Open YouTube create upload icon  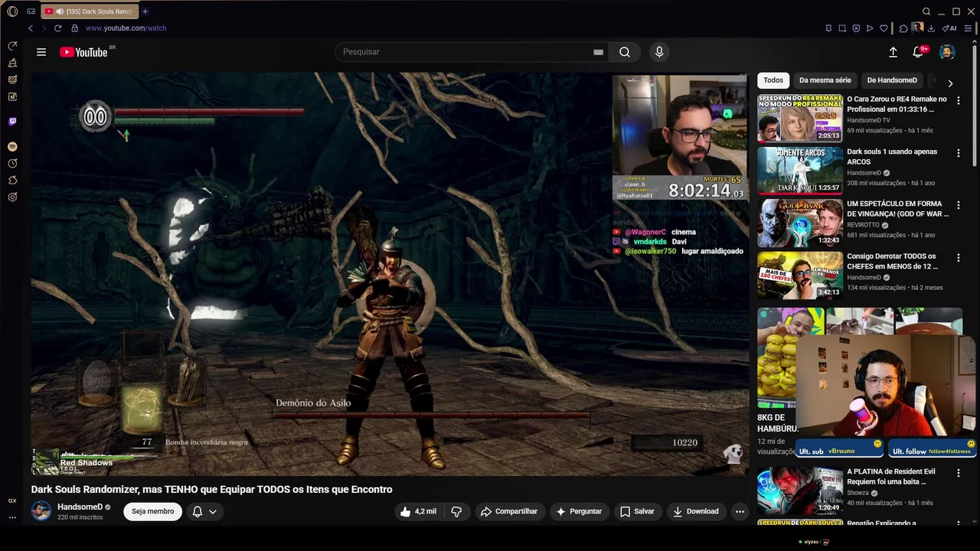point(893,52)
